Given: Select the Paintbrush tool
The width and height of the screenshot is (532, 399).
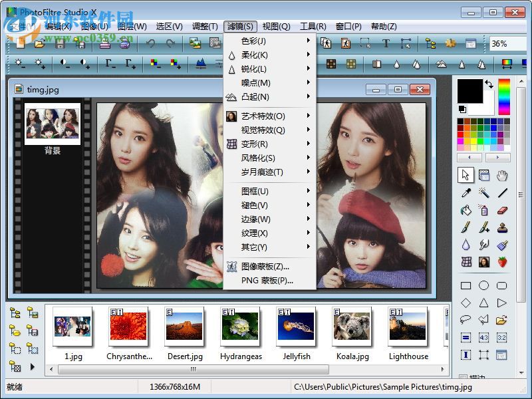Looking at the screenshot, I should pyautogui.click(x=465, y=227).
